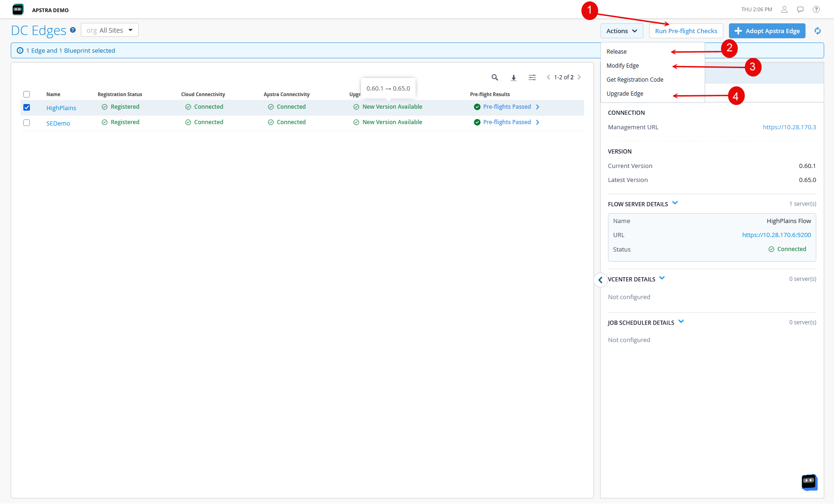Expand the Job Scheduler Details chevron
Screen dimensions: 834x504
(x=681, y=321)
